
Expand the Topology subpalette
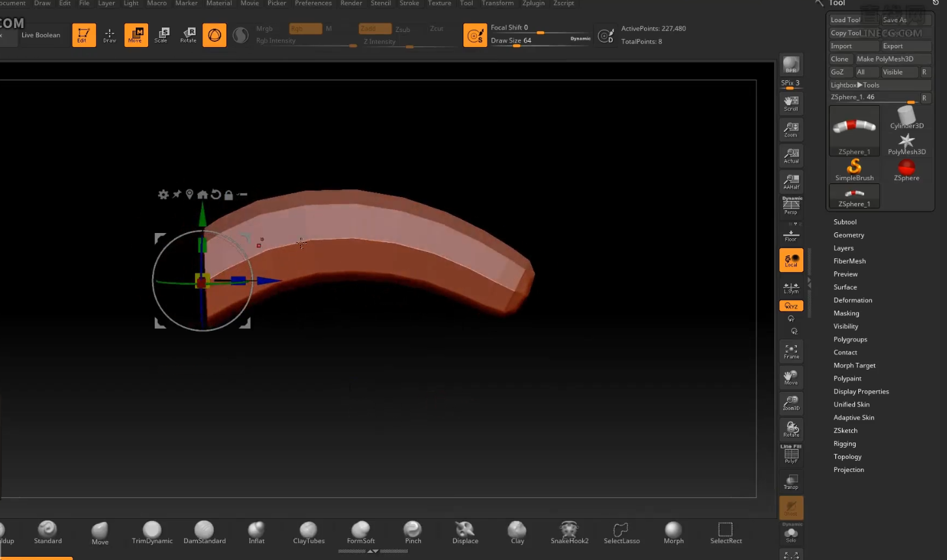pyautogui.click(x=847, y=457)
